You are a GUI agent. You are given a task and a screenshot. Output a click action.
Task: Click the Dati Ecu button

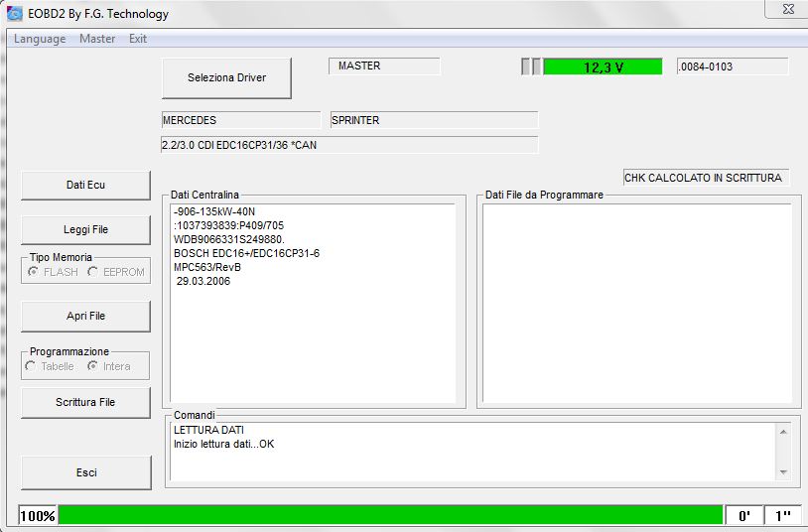point(85,185)
